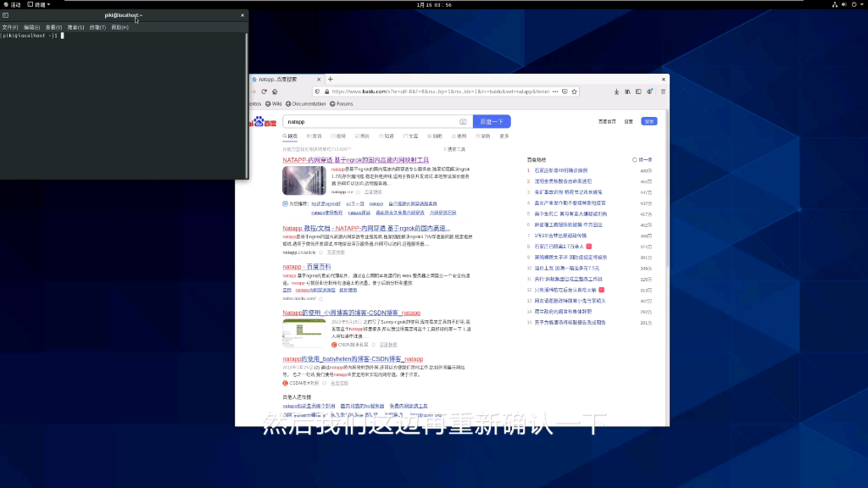Open 帮助(H) menu in terminal
This screenshot has height=488, width=868.
(120, 27)
